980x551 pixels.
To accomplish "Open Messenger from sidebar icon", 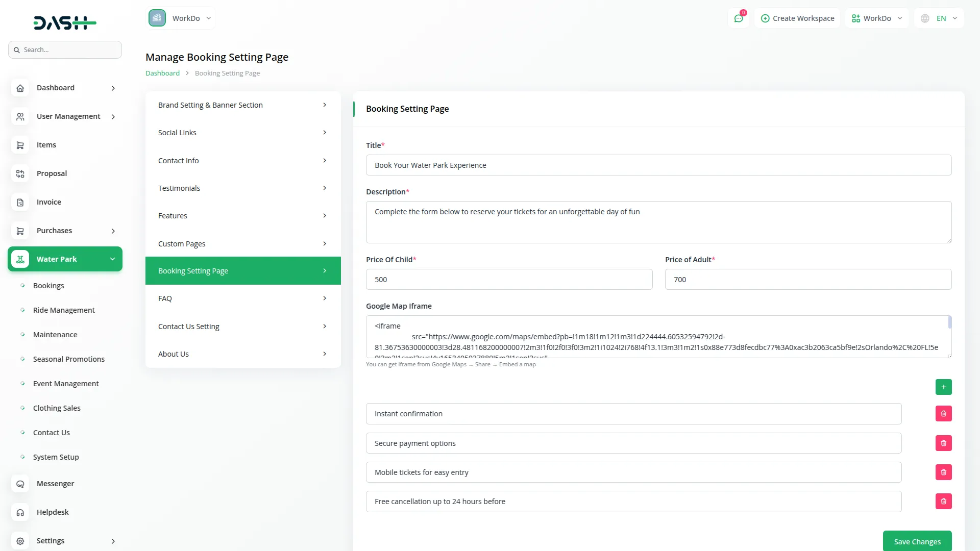I will coord(20,484).
